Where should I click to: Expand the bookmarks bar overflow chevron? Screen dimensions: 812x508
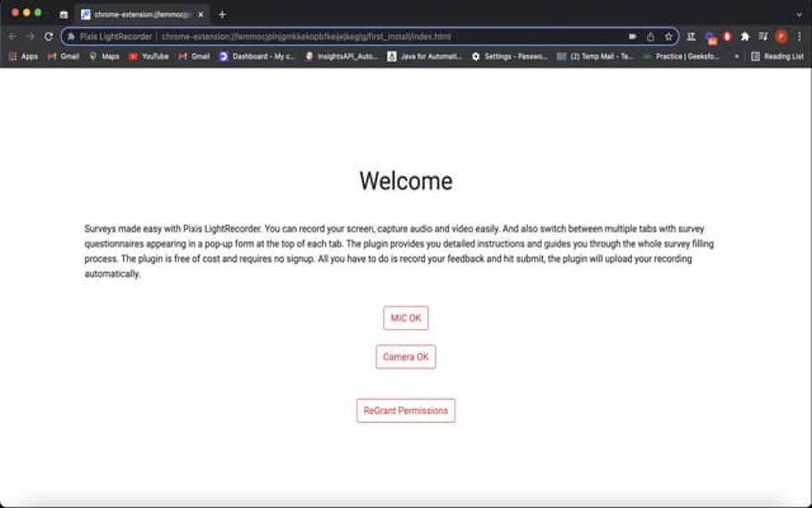736,57
